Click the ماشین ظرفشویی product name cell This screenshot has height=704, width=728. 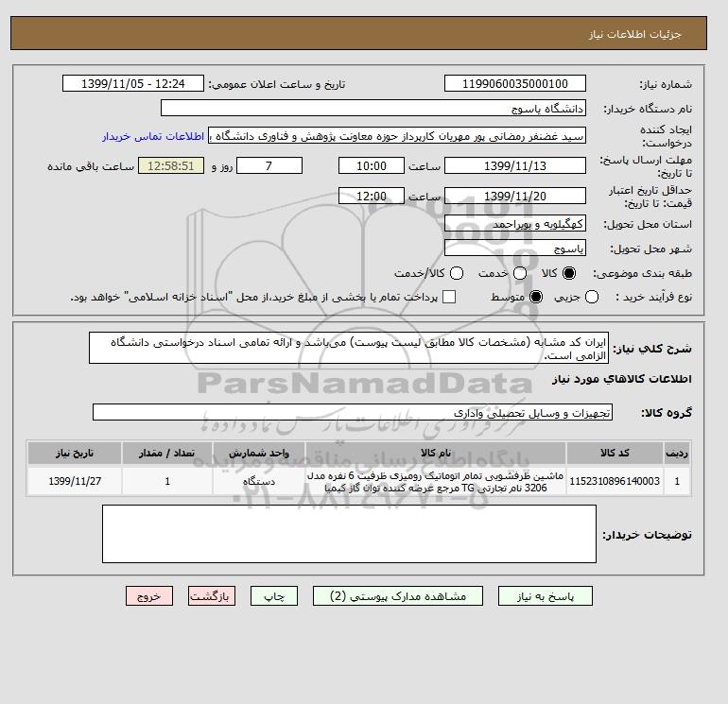(x=436, y=482)
